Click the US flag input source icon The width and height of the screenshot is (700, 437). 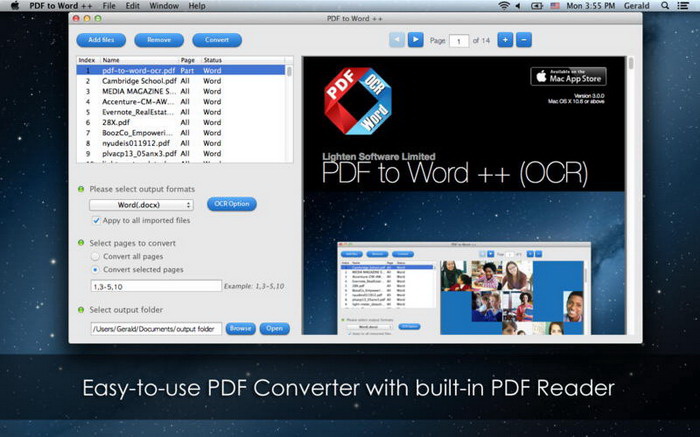pos(555,6)
